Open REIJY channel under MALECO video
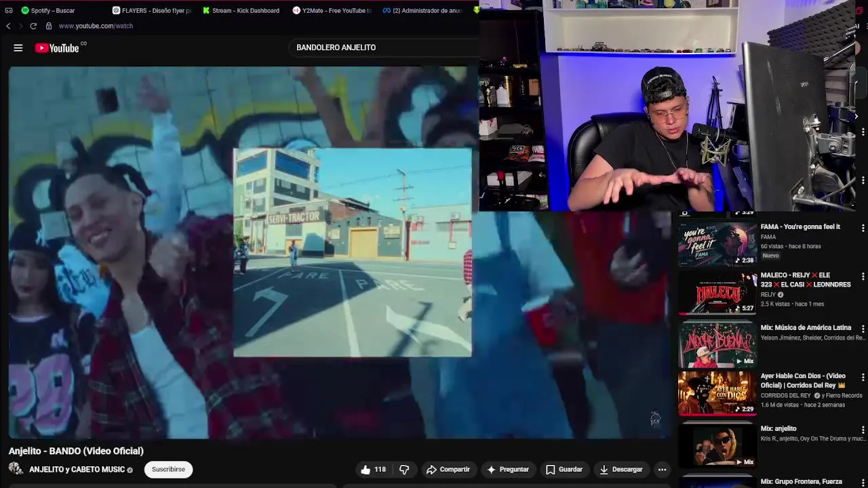The image size is (868, 488). click(x=768, y=295)
